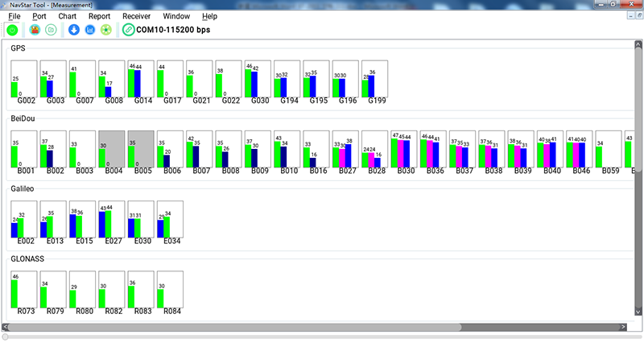
Task: Click the green power button icon
Action: (x=12, y=31)
